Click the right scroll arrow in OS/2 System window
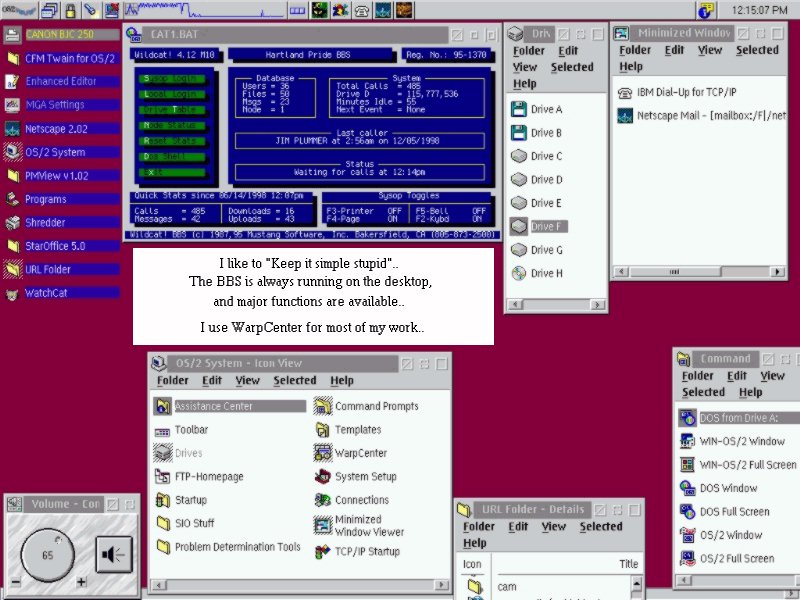800x600 pixels. 441,585
